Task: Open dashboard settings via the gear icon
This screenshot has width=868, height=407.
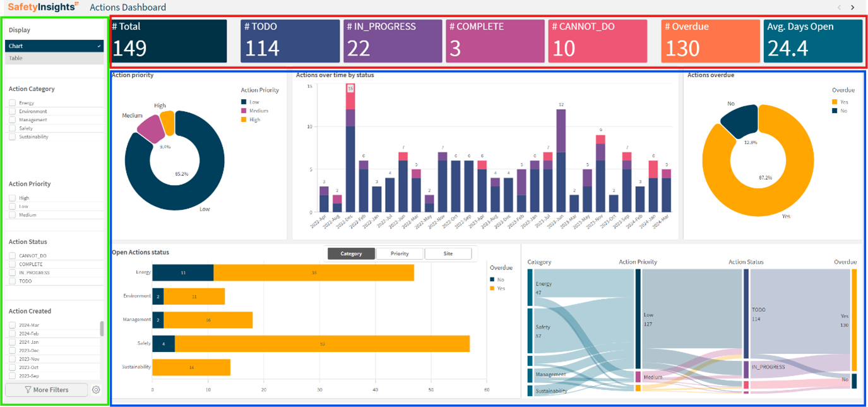Action: (95, 390)
